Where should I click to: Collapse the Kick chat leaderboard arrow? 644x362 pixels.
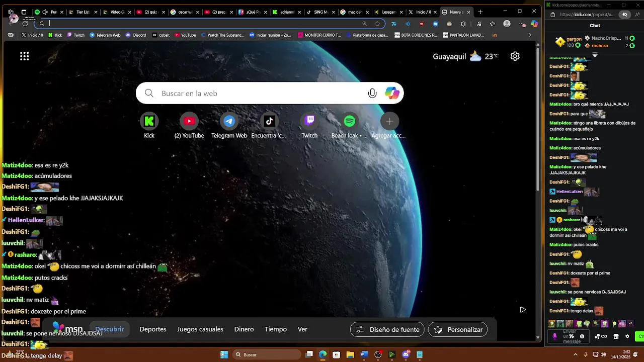coord(595,54)
